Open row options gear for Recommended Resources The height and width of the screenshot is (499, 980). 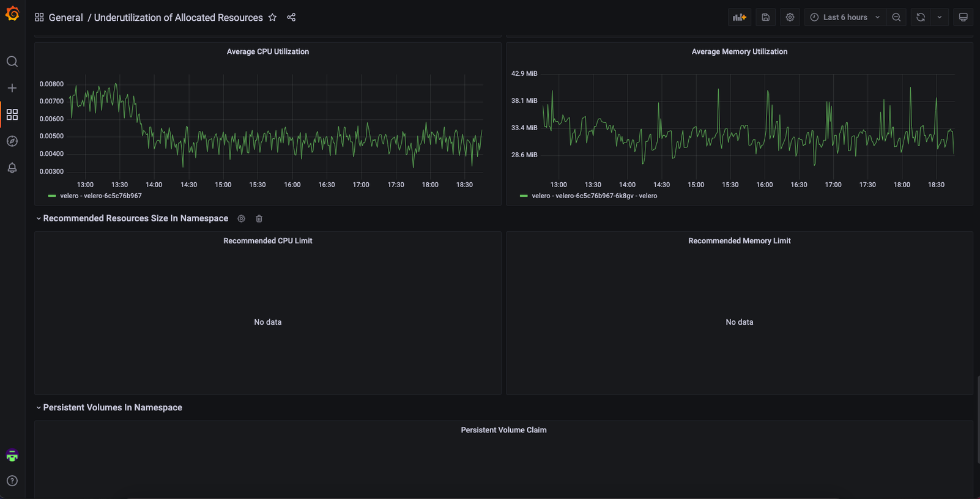(242, 218)
